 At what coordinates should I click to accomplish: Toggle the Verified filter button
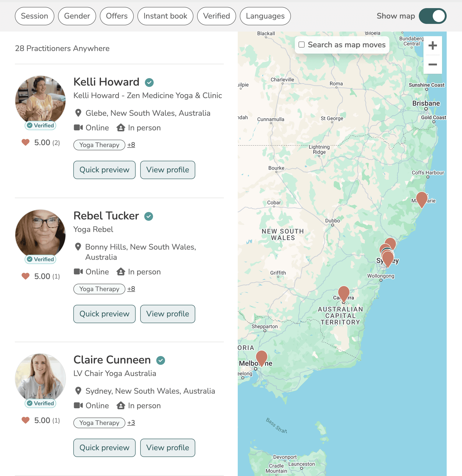(x=217, y=16)
